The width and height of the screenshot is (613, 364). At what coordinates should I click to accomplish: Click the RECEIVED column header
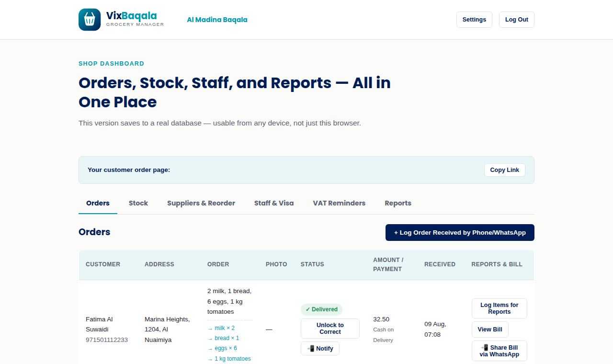tap(440, 264)
